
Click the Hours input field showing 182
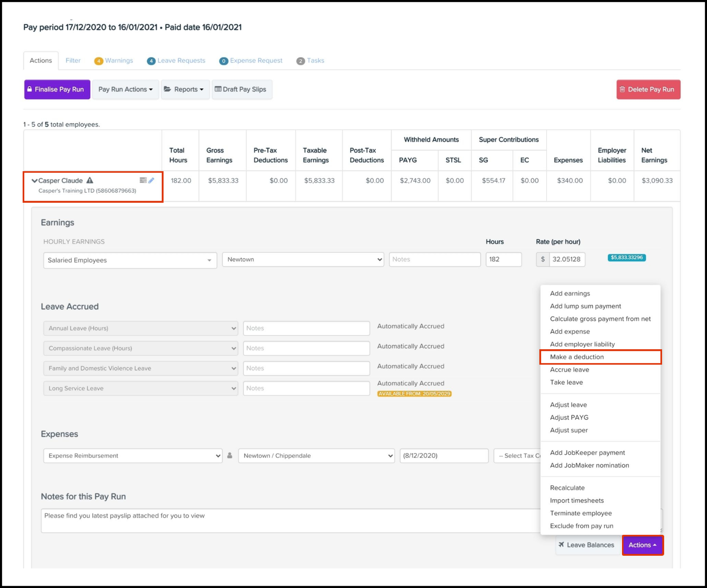503,259
